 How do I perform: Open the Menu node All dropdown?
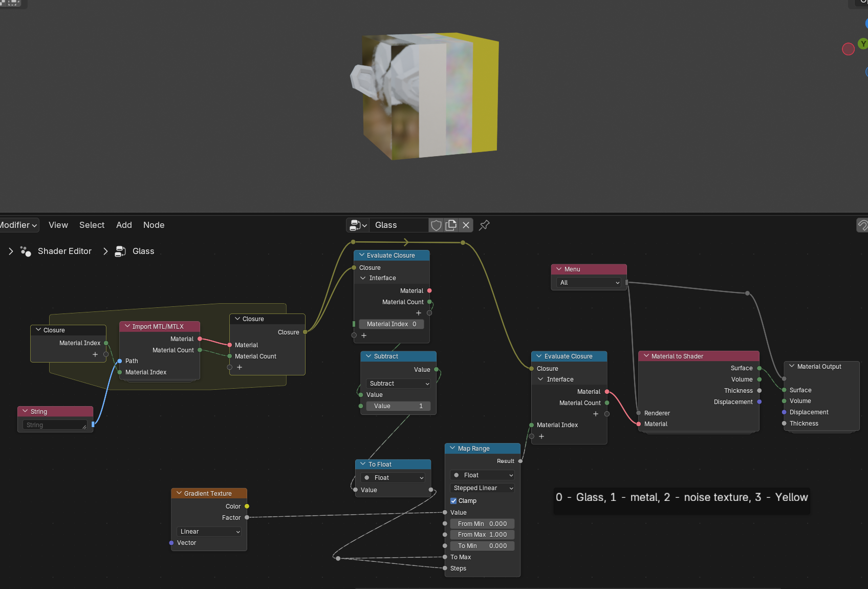point(589,283)
